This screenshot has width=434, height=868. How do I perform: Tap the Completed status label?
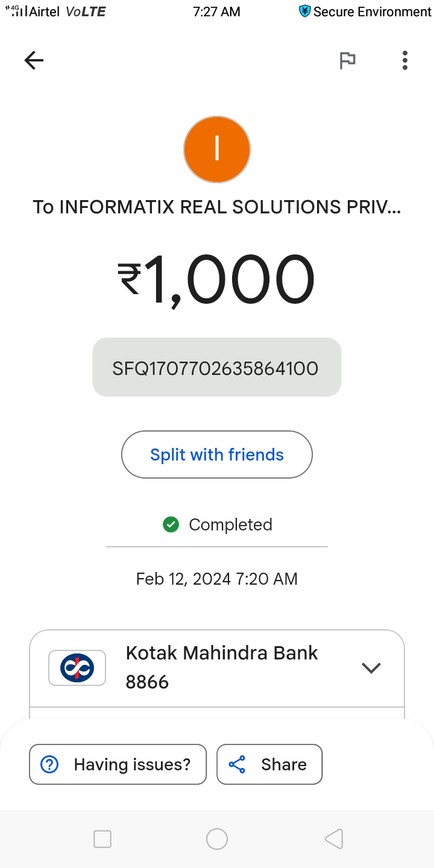(x=230, y=524)
